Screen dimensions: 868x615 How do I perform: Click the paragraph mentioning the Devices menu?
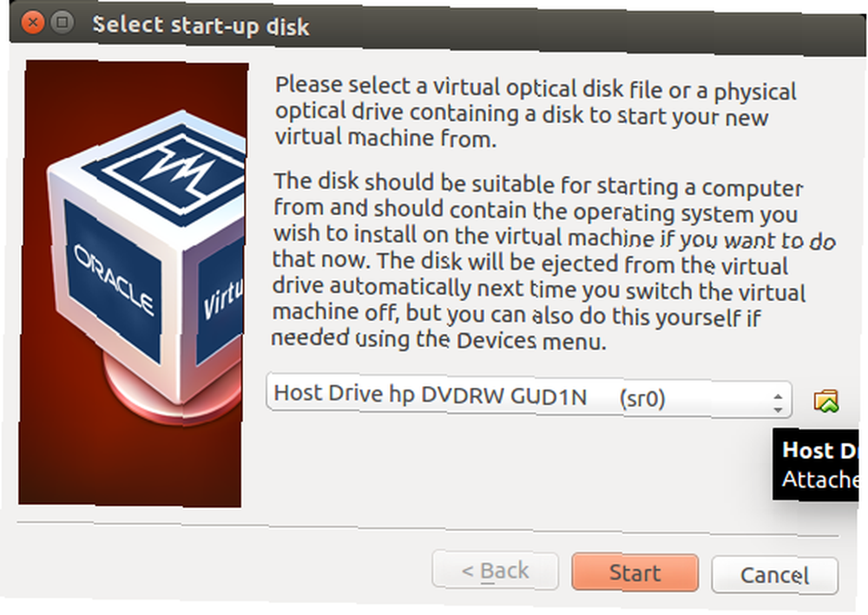coord(552,260)
